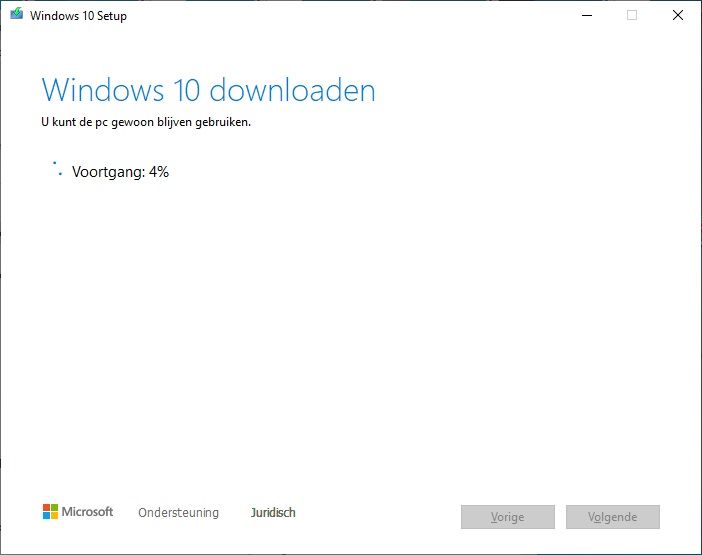702x555 pixels.
Task: Minimize the Windows 10 Setup window
Action: tap(585, 15)
